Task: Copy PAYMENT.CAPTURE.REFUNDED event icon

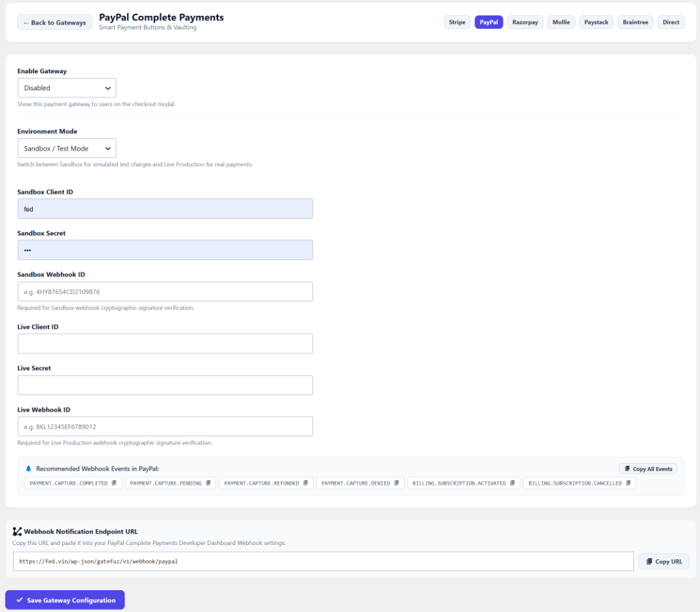Action: pyautogui.click(x=306, y=483)
